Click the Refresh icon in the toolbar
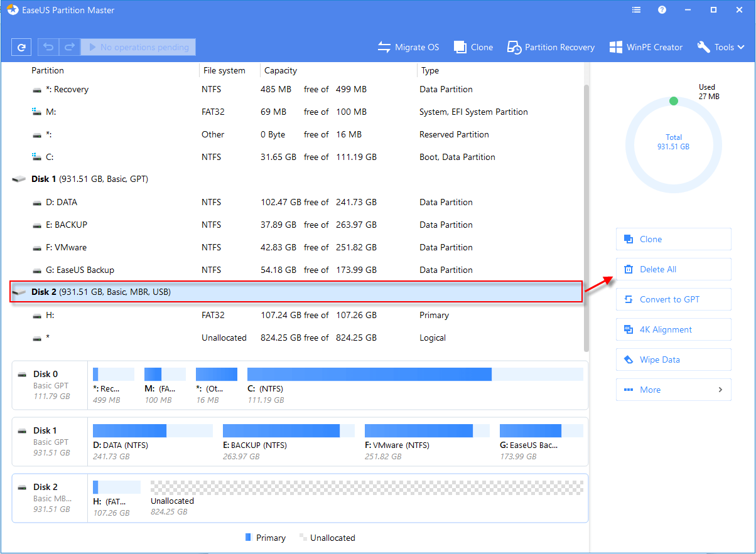Image resolution: width=756 pixels, height=554 pixels. tap(22, 47)
